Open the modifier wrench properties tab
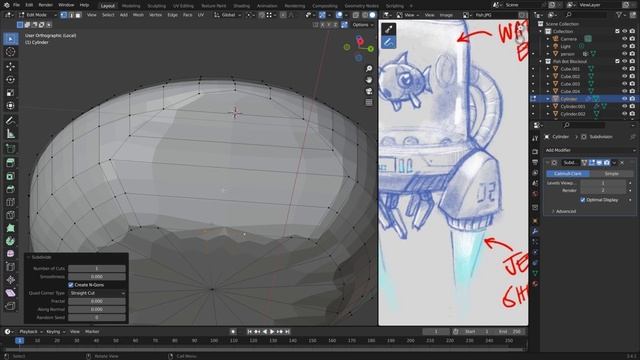640x360 pixels. click(535, 231)
